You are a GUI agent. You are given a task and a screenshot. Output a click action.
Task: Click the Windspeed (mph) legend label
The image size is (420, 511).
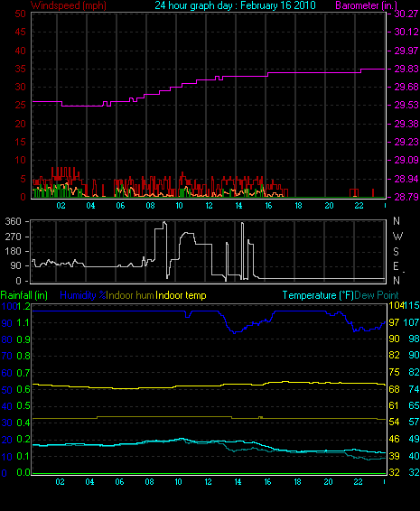69,5
